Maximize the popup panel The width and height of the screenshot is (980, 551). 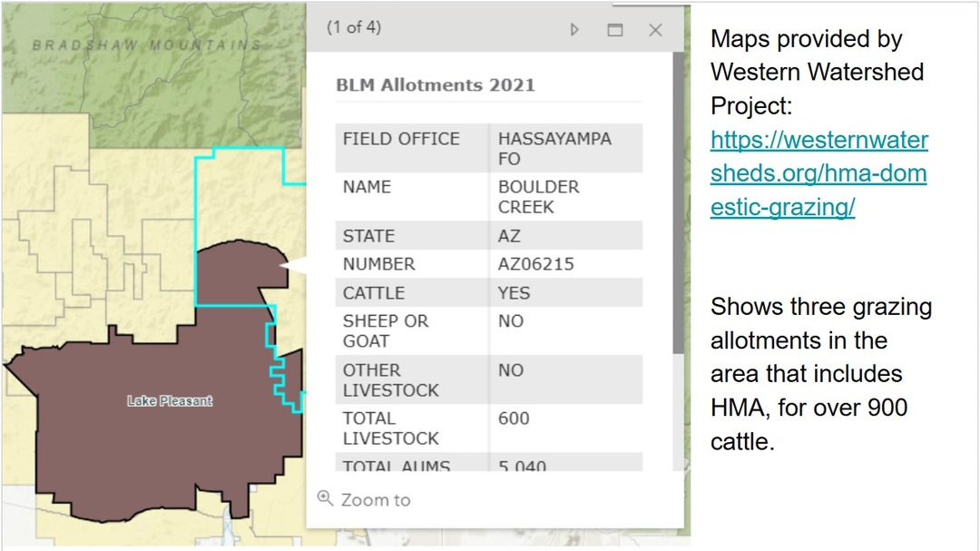(x=615, y=30)
